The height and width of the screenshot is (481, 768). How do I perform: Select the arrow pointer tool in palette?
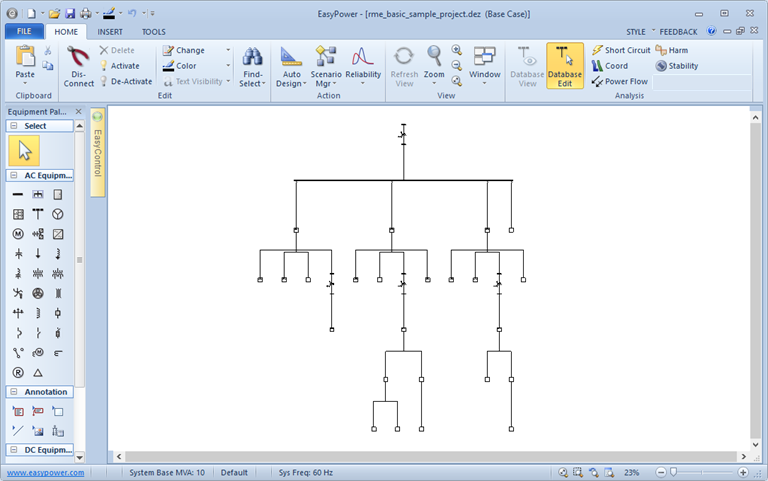click(x=24, y=151)
